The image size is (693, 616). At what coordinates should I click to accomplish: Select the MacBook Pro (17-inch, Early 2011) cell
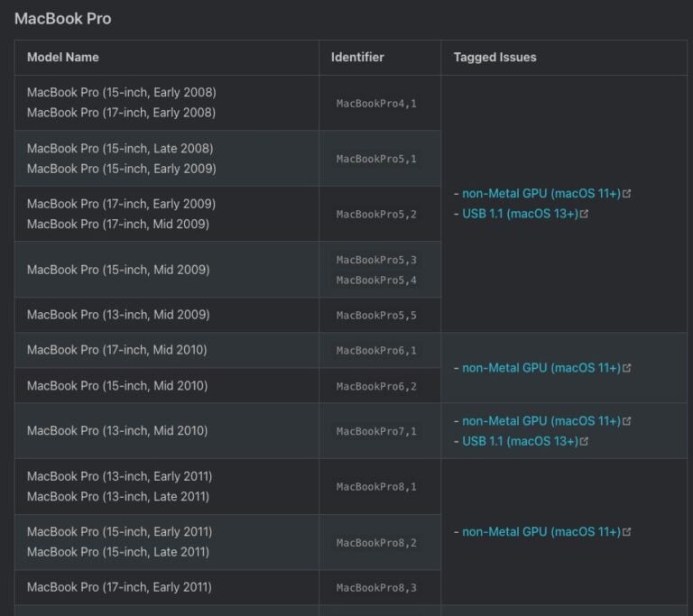(x=119, y=587)
